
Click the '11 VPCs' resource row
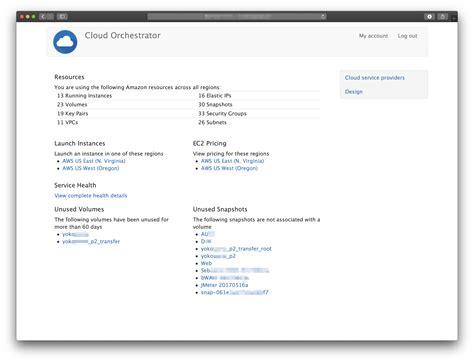(x=67, y=123)
